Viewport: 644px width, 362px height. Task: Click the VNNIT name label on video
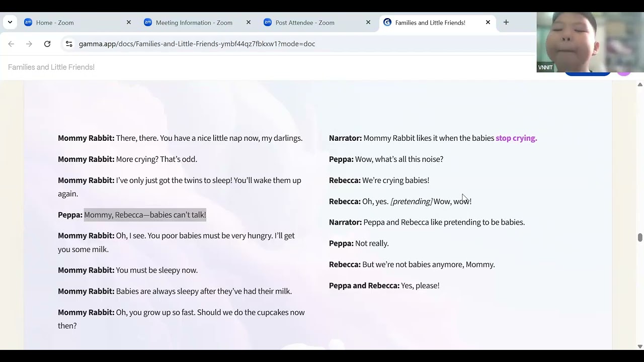pos(545,67)
